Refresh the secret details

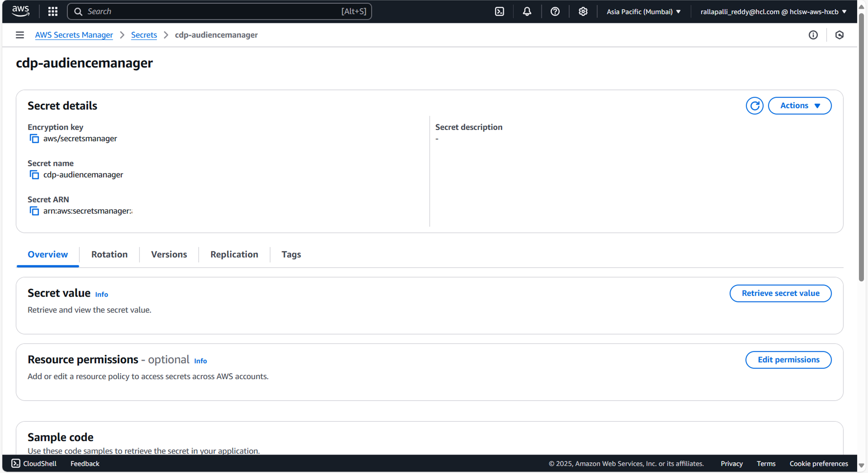click(755, 106)
